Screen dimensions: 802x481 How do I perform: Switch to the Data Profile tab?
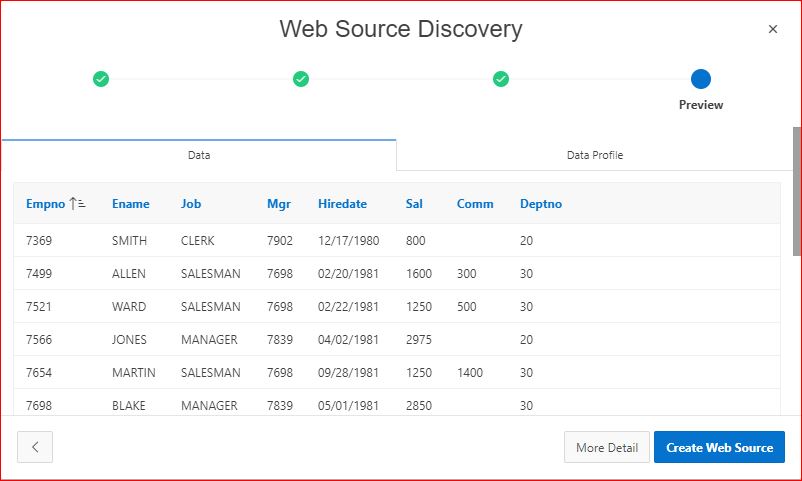[595, 155]
